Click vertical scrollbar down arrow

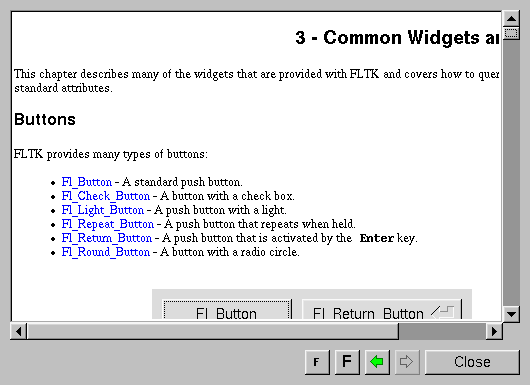(511, 314)
